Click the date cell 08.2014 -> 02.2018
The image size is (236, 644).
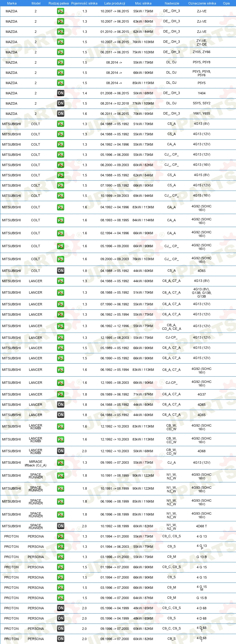[x=115, y=103]
